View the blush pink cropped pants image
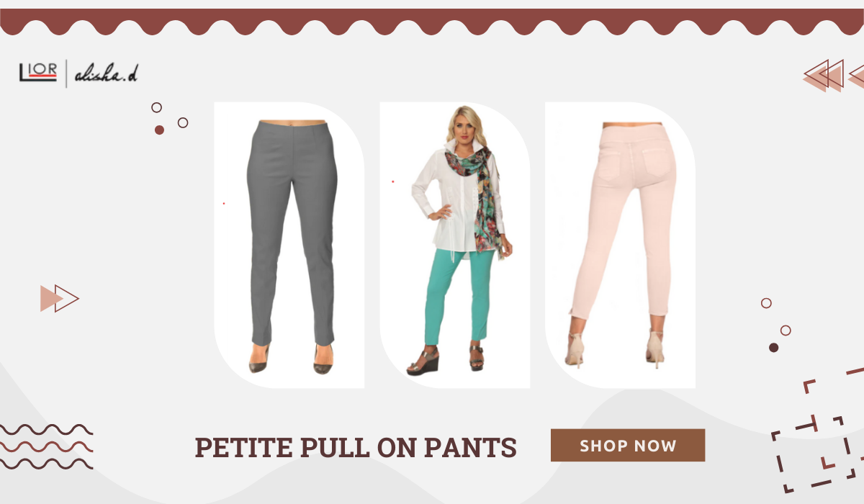Screen dimensions: 864x504 pyautogui.click(x=621, y=245)
